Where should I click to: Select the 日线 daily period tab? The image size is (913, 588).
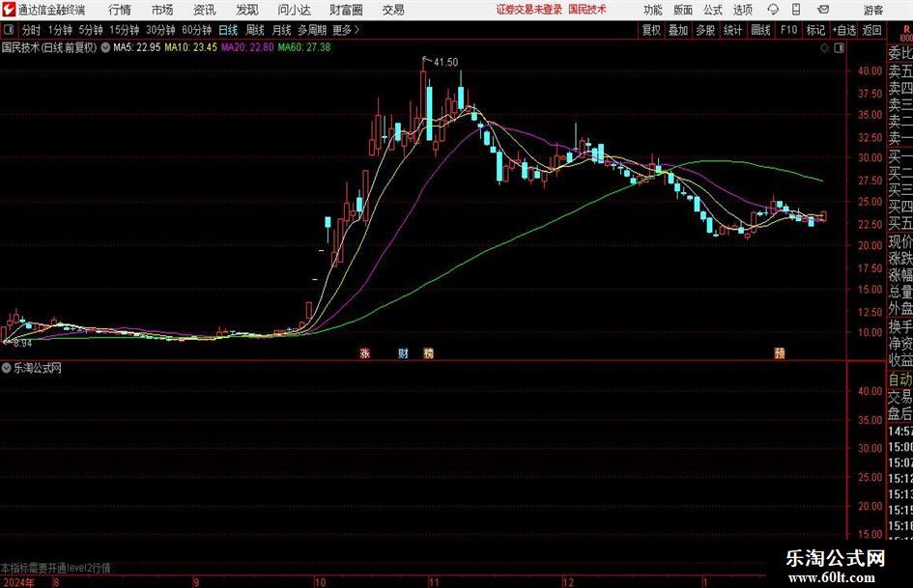[228, 30]
